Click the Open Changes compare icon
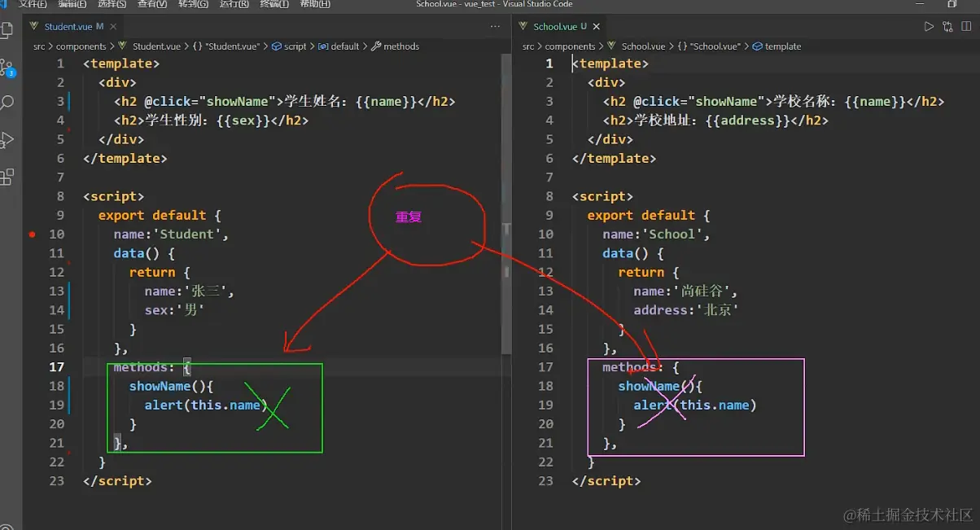The width and height of the screenshot is (980, 530). pos(947,27)
